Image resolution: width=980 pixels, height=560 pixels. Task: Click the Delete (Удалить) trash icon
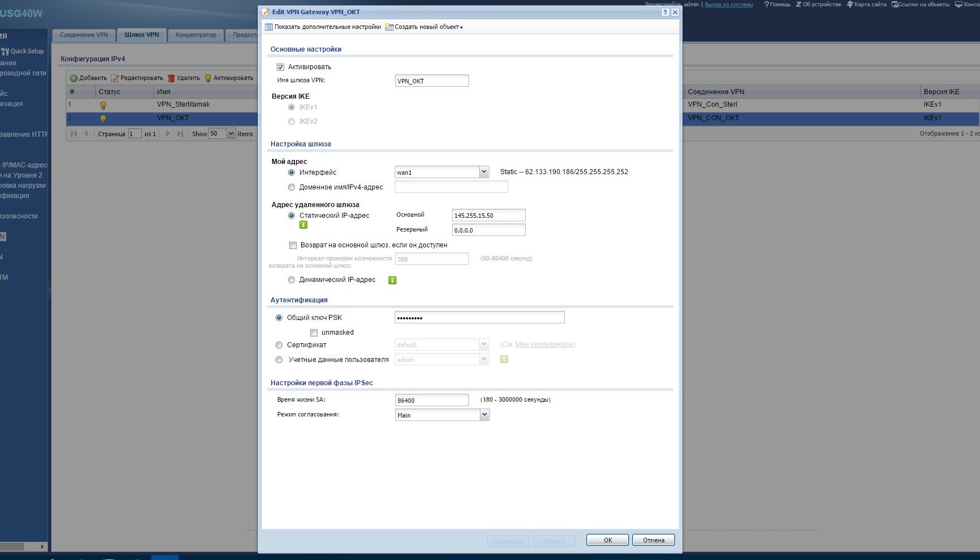pos(171,78)
